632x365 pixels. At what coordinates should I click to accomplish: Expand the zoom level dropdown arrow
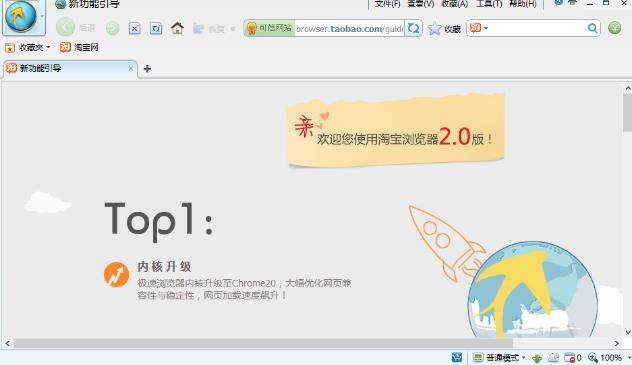click(x=629, y=358)
